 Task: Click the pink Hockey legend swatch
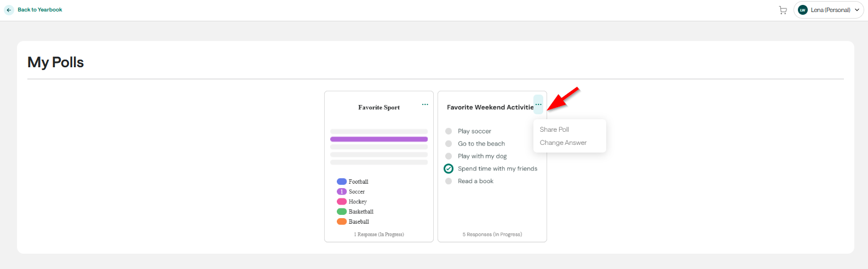[x=342, y=202]
